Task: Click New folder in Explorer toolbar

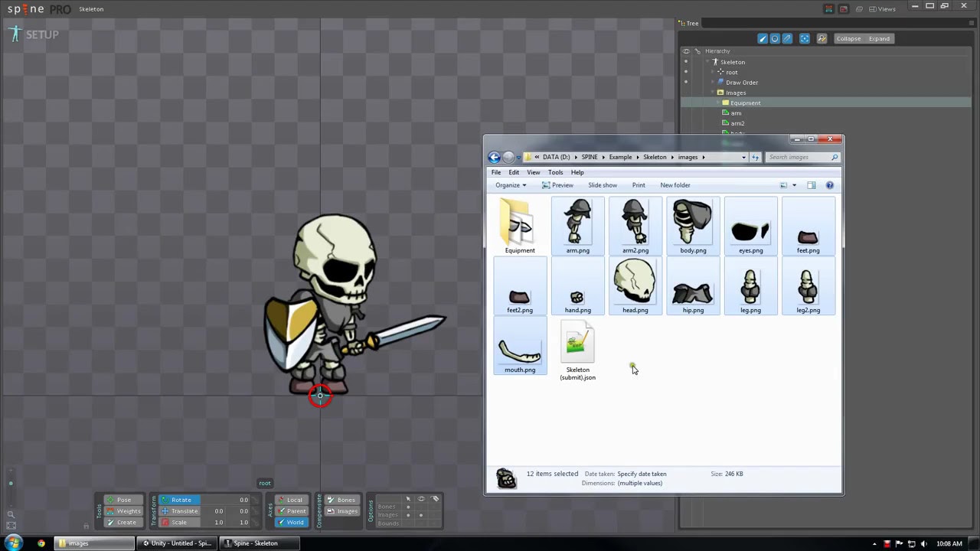Action: pyautogui.click(x=675, y=185)
